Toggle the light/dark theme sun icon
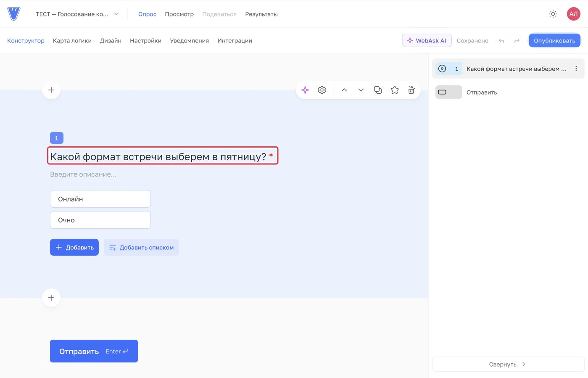 pyautogui.click(x=553, y=14)
